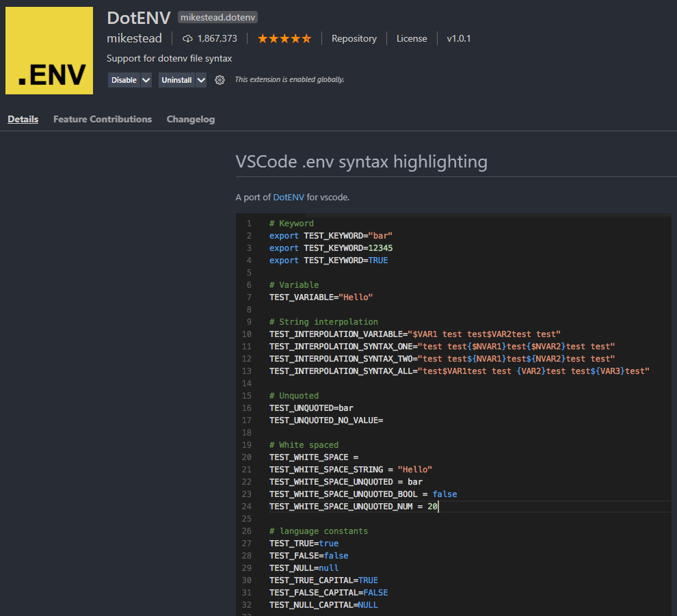This screenshot has height=616, width=677.
Task: Click the 'VSCode .env syntax highlighting' heading
Action: 361,161
